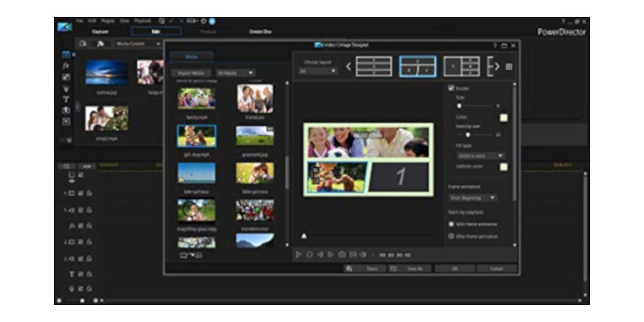Viewport: 644px width, 322px height.
Task: Switch to the Capture tab
Action: pyautogui.click(x=100, y=31)
